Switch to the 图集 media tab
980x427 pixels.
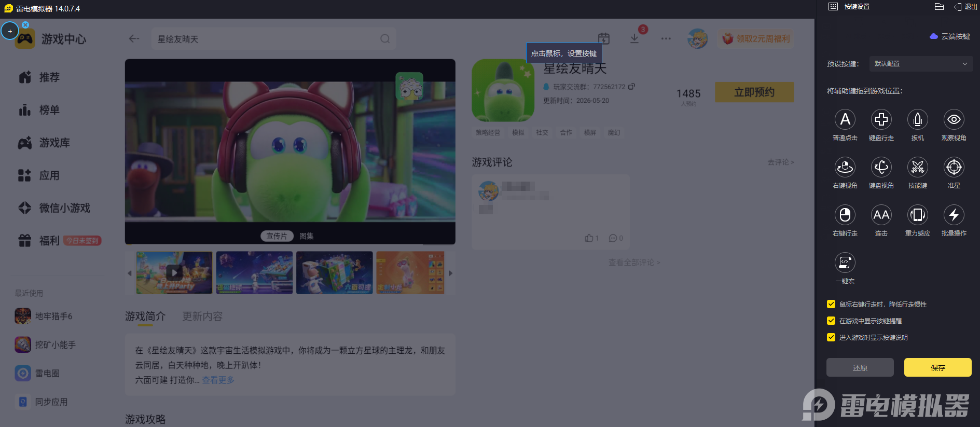pyautogui.click(x=307, y=236)
